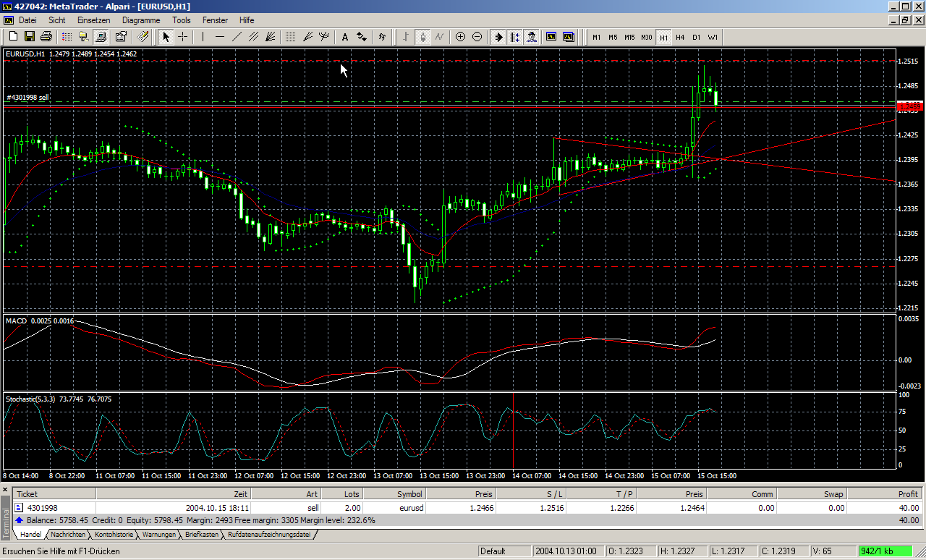
Task: Open the Einsetzen menu
Action: pos(93,20)
